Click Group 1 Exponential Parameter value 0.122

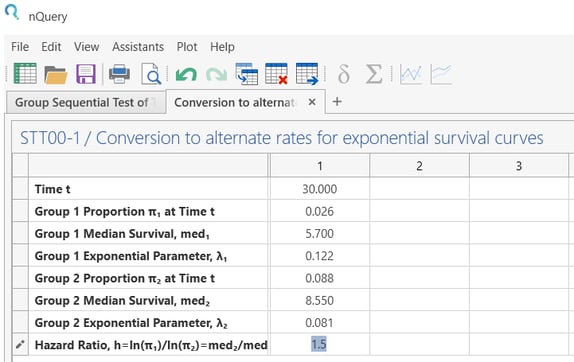[320, 256]
